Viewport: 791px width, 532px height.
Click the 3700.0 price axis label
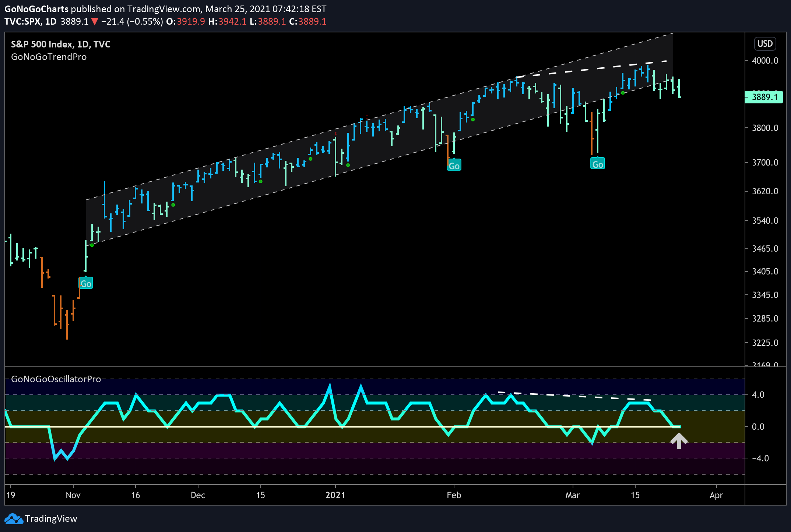[765, 163]
